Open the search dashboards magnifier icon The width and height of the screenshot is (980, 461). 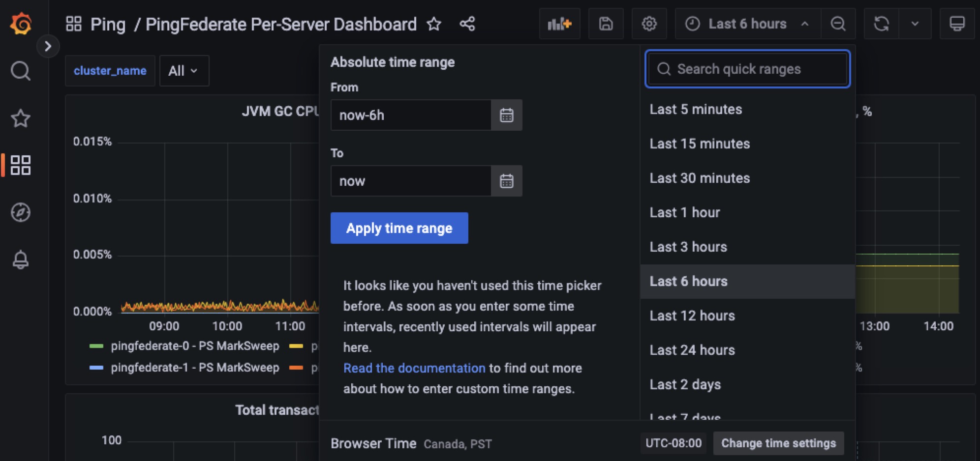21,71
